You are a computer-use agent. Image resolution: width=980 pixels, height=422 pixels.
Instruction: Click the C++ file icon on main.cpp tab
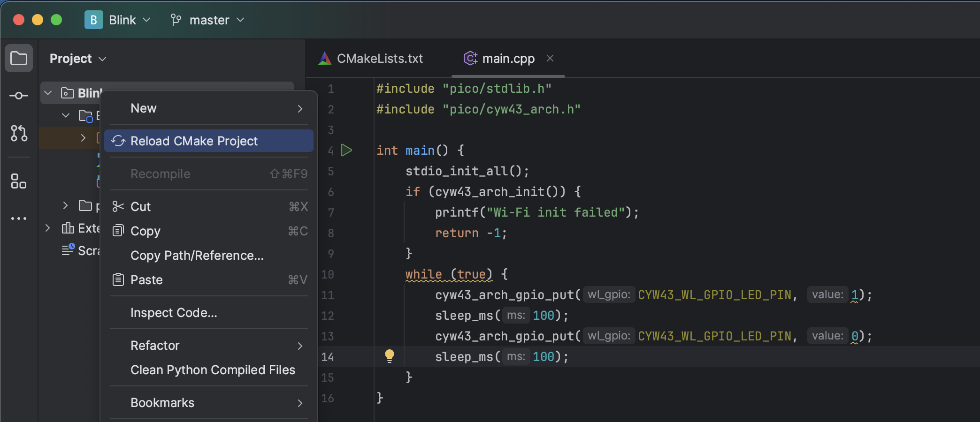(x=470, y=58)
